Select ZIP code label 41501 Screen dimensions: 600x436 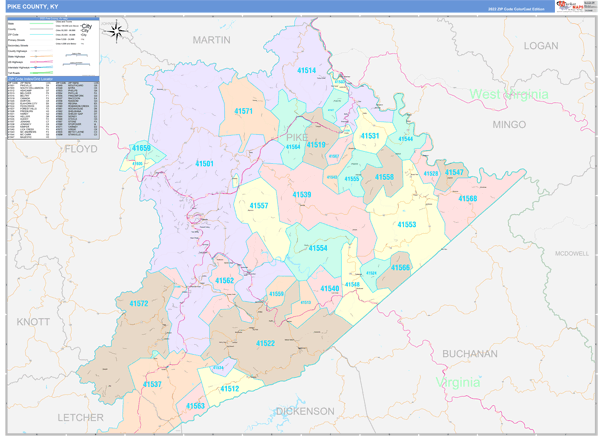(x=204, y=163)
